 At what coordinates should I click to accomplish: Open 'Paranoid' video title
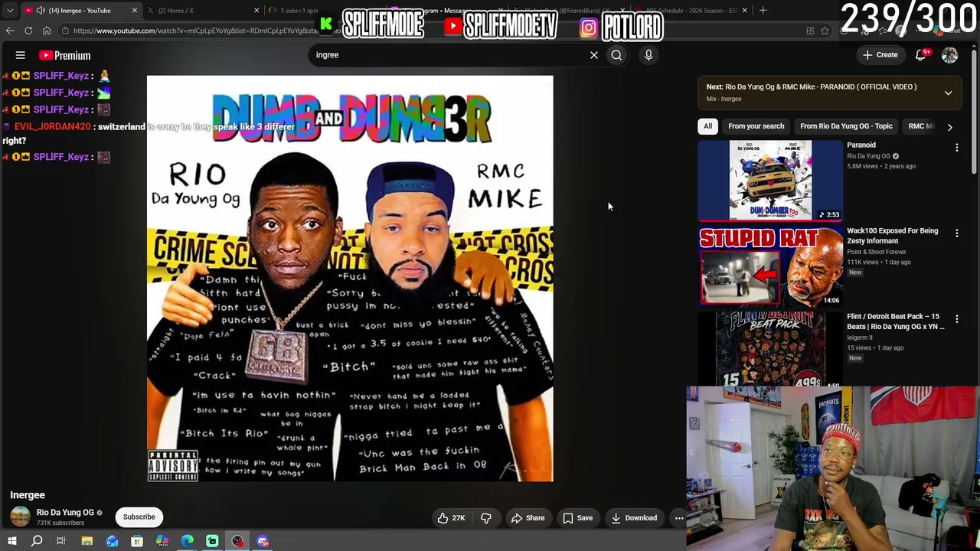point(861,145)
